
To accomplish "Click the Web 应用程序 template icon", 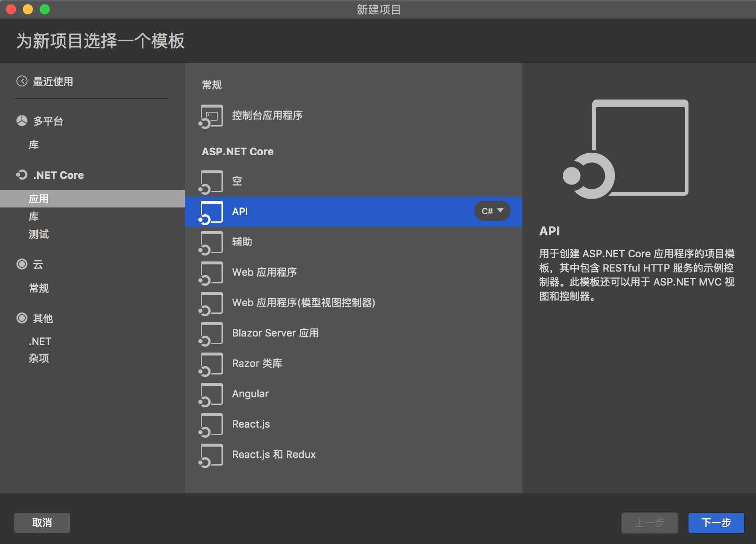I will 211,273.
